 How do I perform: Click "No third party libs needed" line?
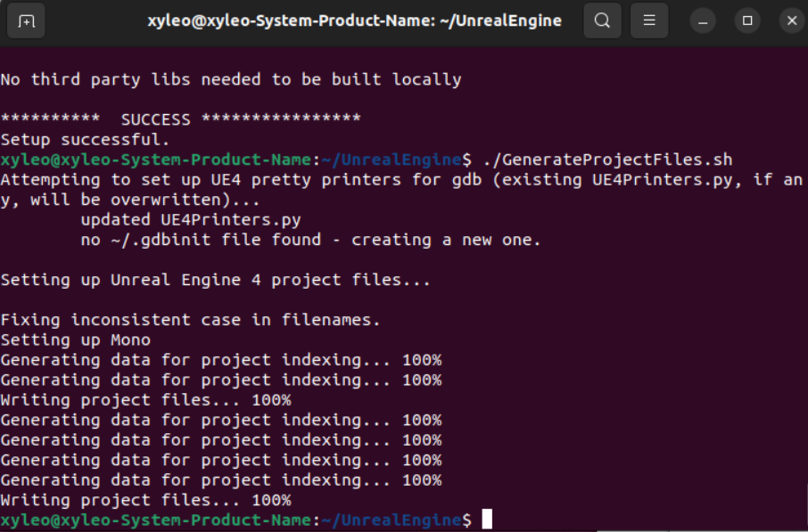tap(230, 79)
